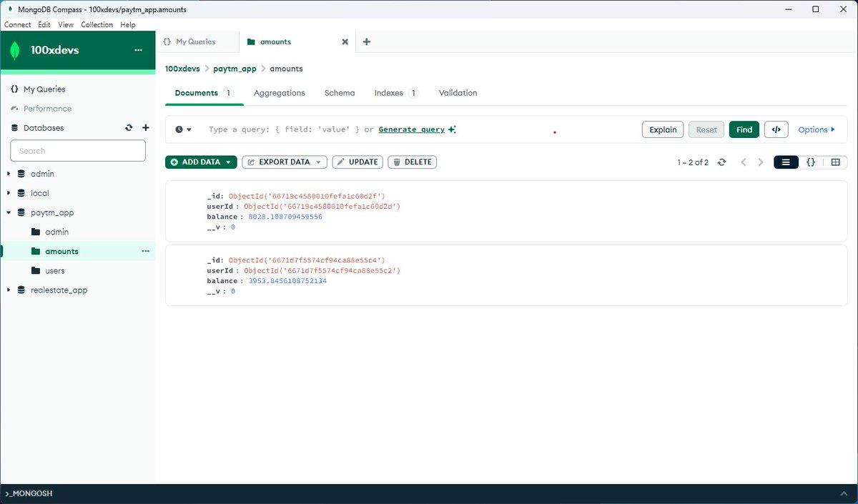This screenshot has width=858, height=504.
Task: Click the Reset button
Action: [706, 129]
